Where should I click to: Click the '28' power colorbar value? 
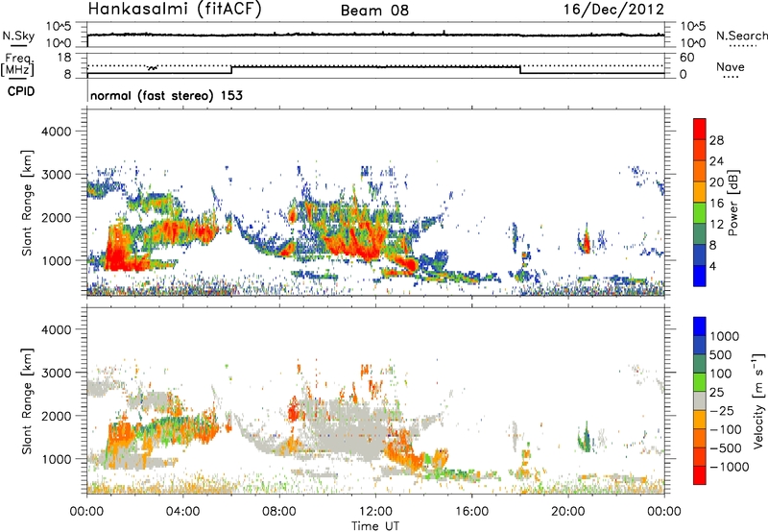716,140
